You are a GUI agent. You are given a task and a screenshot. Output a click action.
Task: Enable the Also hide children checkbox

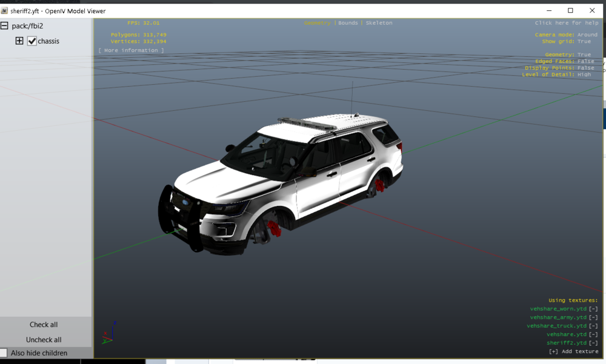coord(4,352)
